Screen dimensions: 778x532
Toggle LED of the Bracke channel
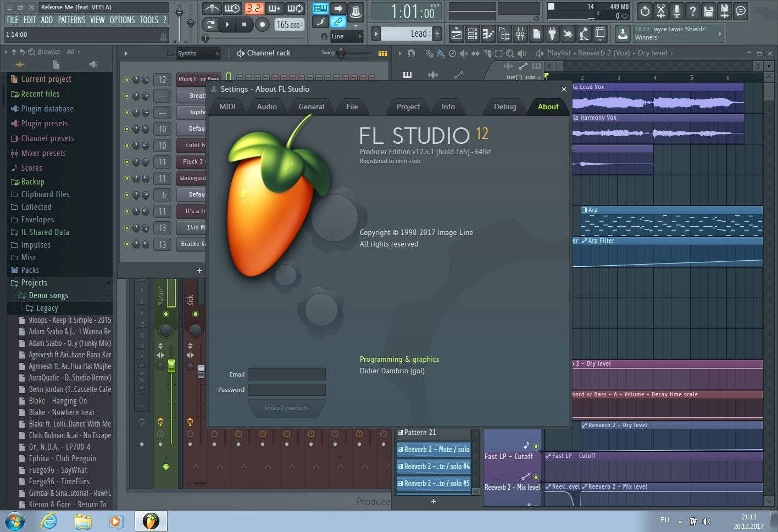click(127, 244)
